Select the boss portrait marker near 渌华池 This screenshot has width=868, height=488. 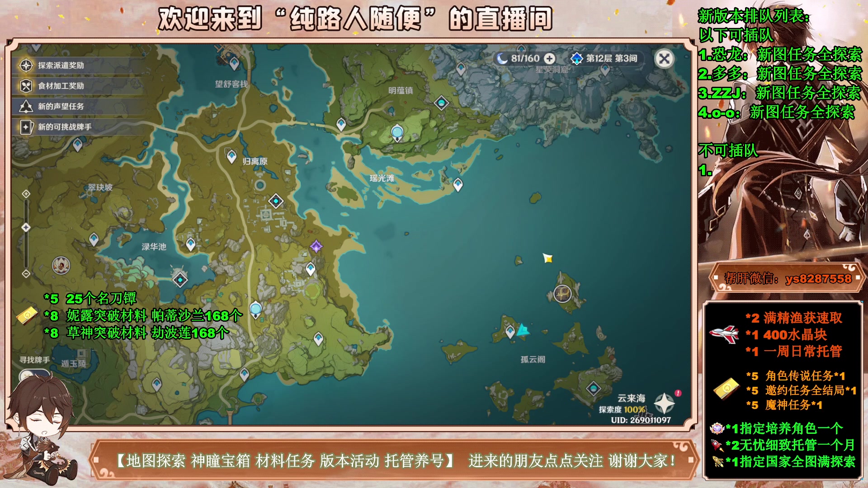(61, 266)
